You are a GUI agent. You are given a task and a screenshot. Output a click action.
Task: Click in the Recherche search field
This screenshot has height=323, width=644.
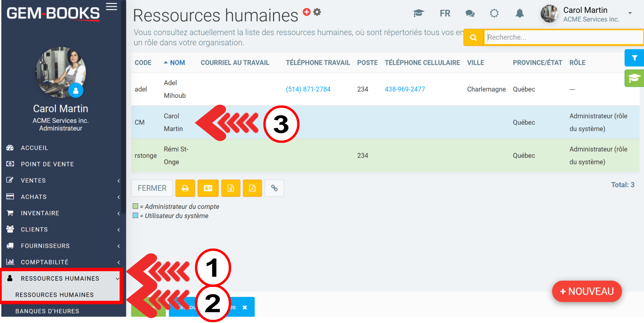pos(563,37)
